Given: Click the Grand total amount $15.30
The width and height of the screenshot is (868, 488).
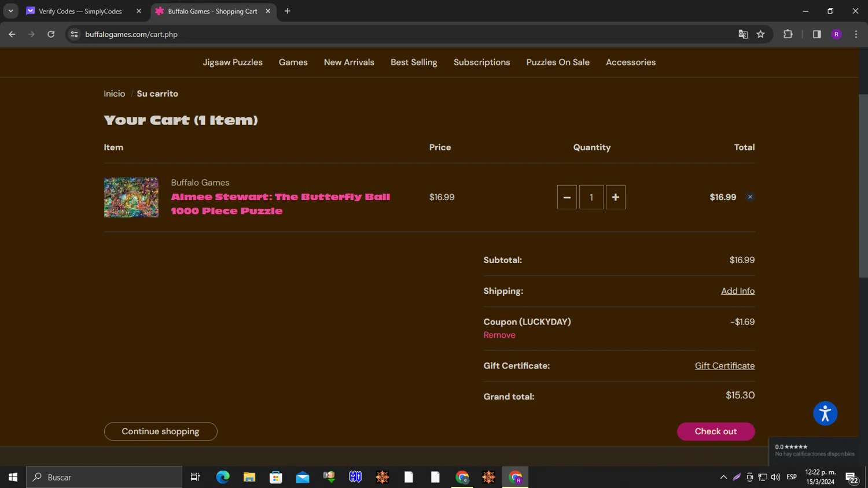Looking at the screenshot, I should point(740,395).
